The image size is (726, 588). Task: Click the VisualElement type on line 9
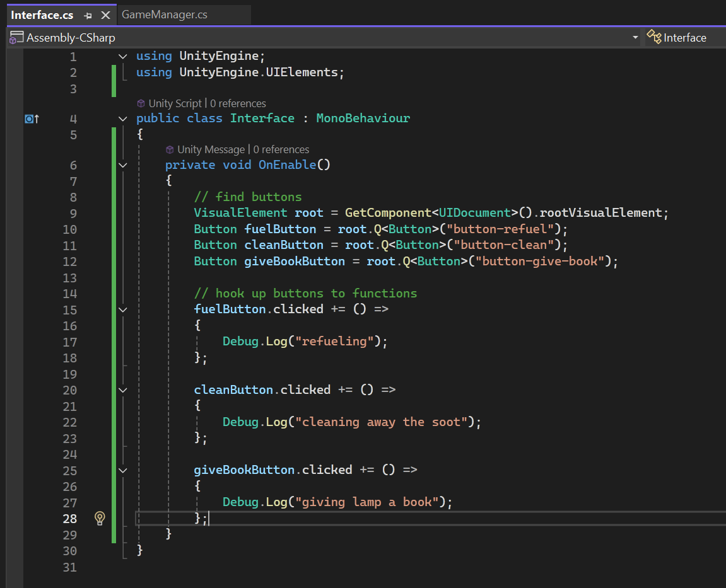pos(240,213)
